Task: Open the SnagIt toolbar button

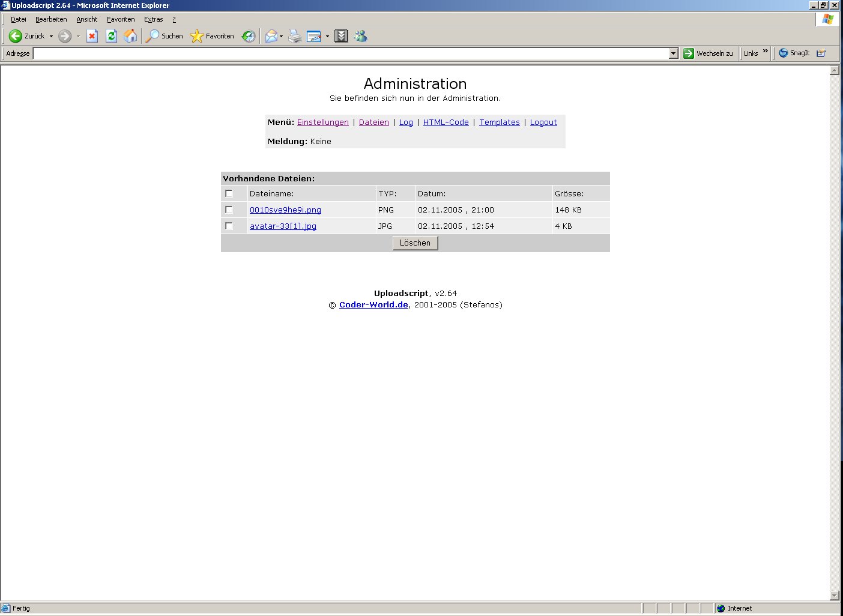Action: coord(794,53)
